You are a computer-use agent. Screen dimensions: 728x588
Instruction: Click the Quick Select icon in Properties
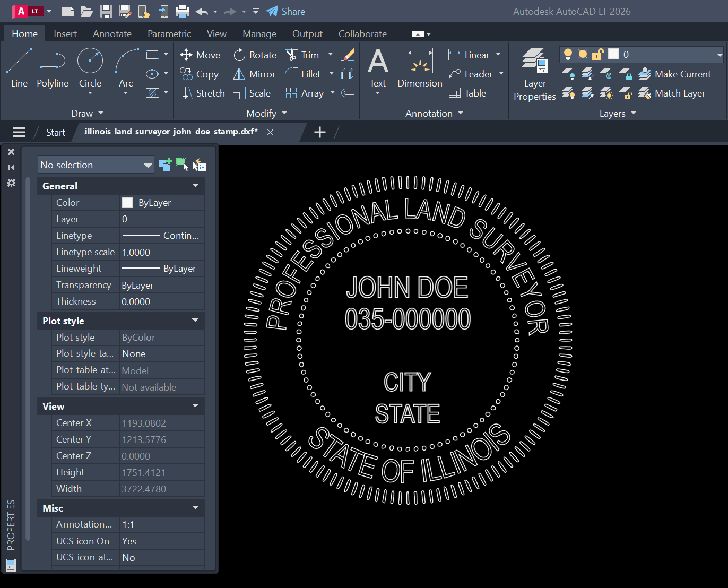(x=199, y=165)
